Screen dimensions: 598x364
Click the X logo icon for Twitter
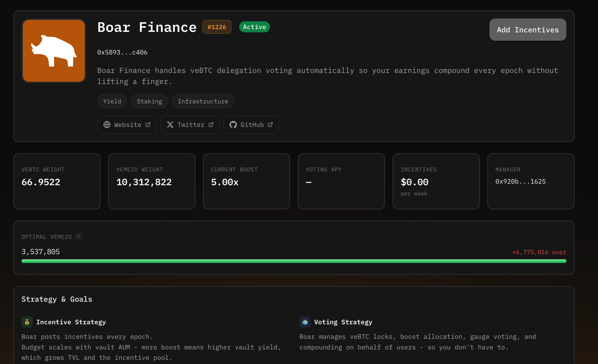(170, 125)
